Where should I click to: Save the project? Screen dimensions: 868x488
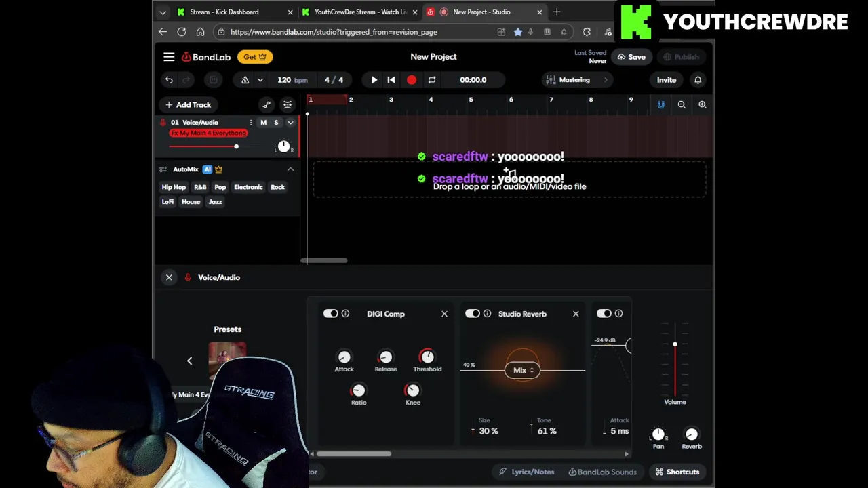(631, 57)
